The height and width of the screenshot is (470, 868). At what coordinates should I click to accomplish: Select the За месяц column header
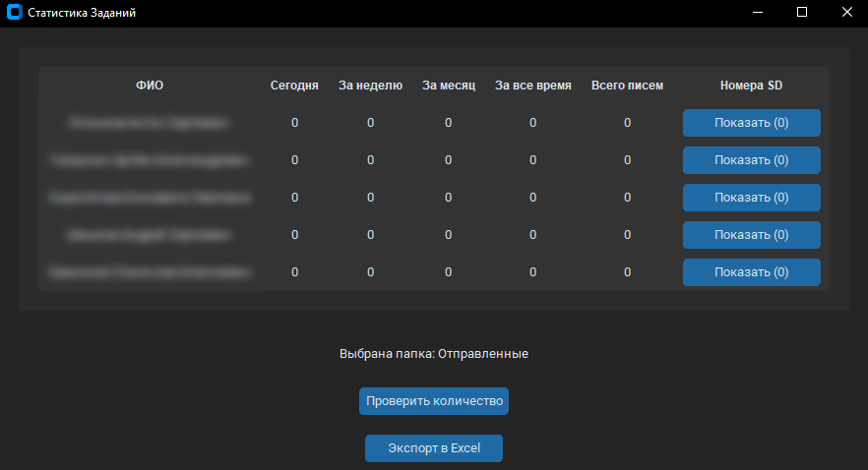tap(449, 86)
